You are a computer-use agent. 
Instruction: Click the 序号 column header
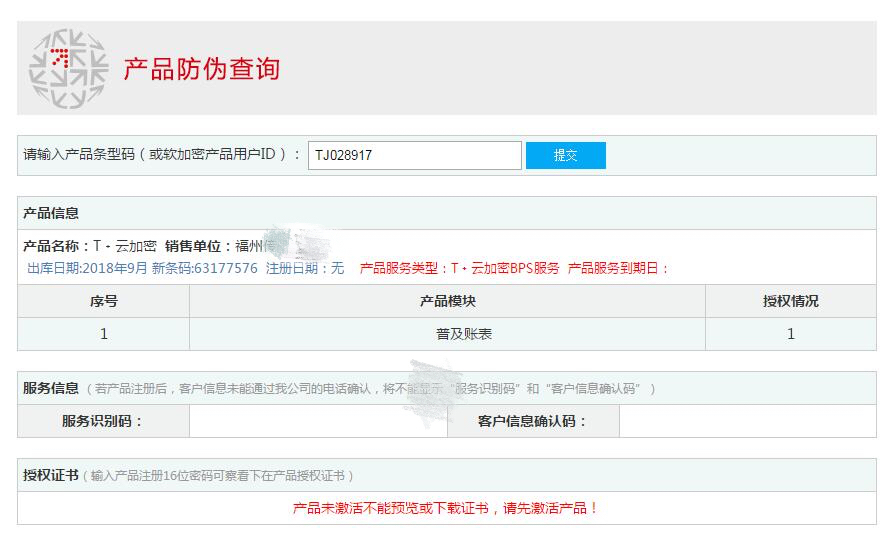click(x=103, y=301)
